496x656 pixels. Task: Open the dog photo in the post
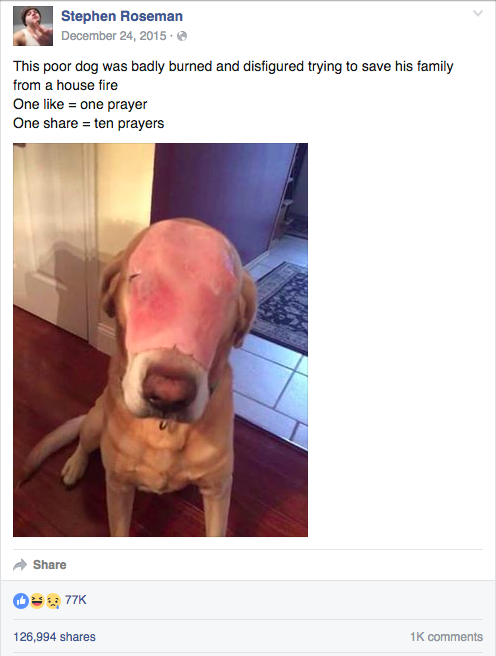(160, 340)
